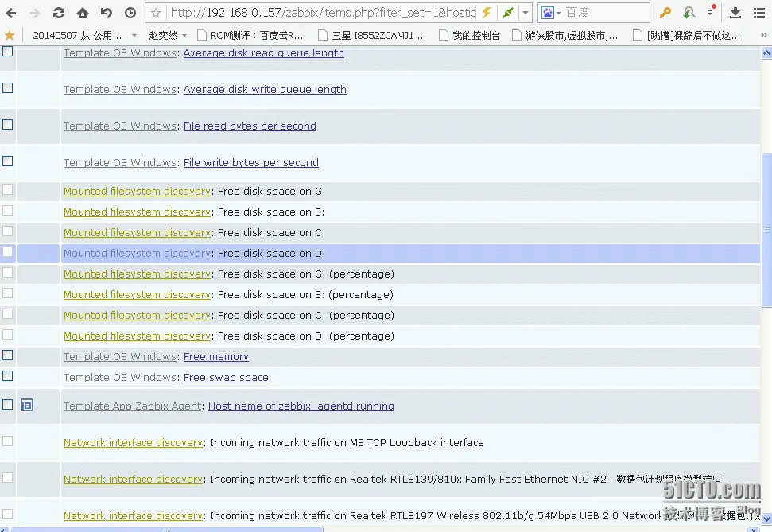Viewport: 772px width, 532px height.
Task: Tick checkbox for File write bytes per second
Action: (7, 161)
